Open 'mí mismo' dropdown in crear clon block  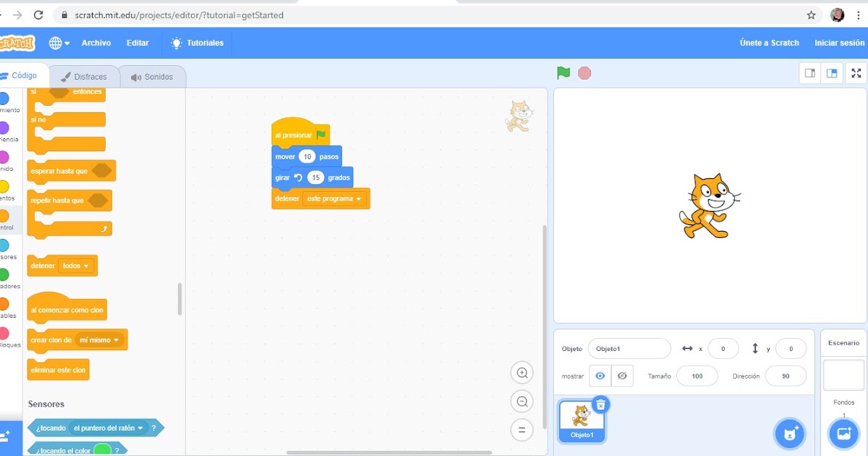click(101, 339)
